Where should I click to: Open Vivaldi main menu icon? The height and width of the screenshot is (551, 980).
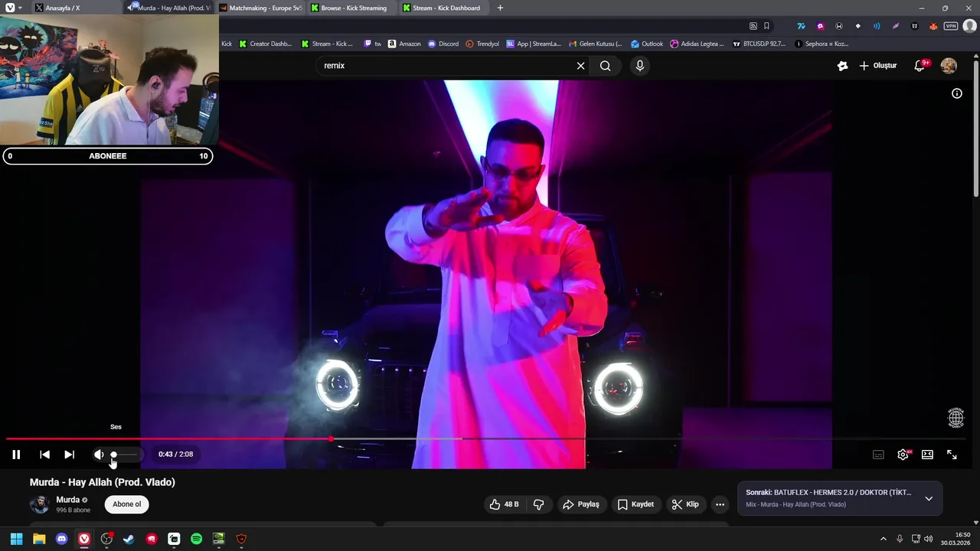8,8
